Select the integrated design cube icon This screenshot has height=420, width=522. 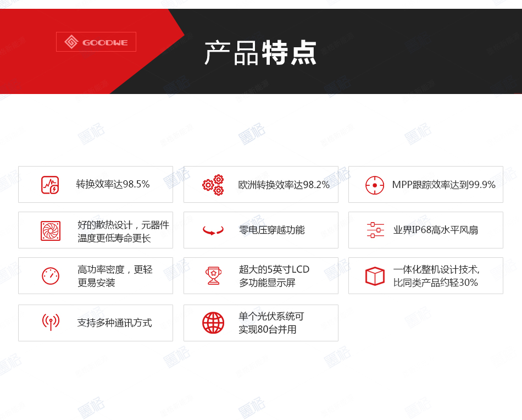coord(375,275)
